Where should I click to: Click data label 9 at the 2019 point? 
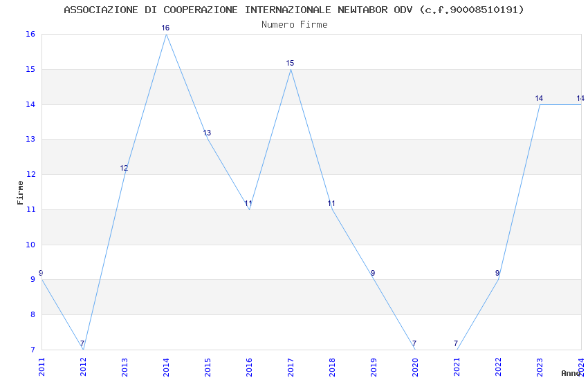[373, 274]
